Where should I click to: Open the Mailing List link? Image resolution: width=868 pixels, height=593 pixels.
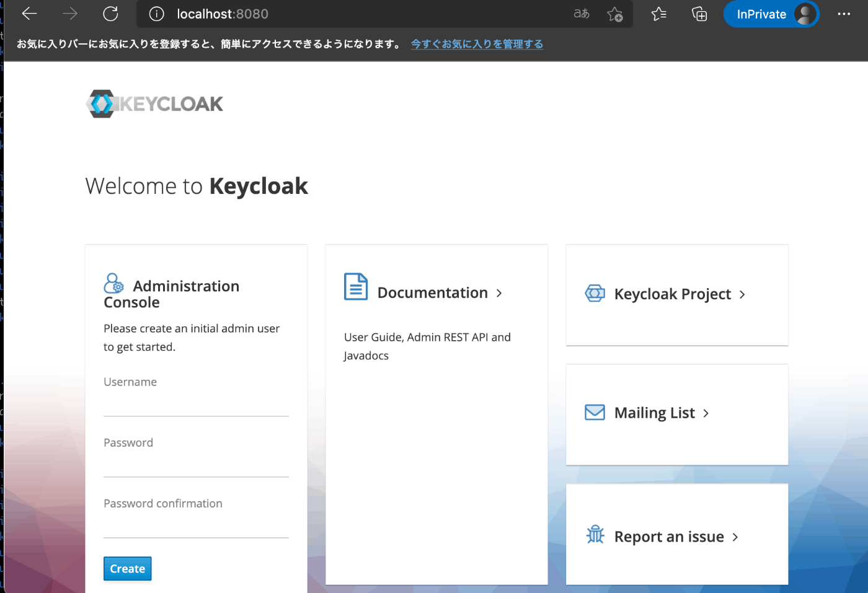click(x=655, y=413)
